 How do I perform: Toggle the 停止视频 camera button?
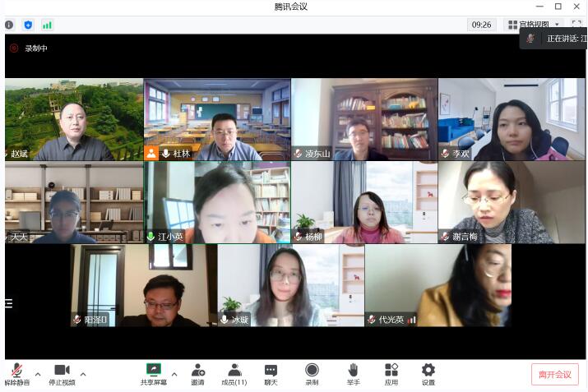(62, 371)
